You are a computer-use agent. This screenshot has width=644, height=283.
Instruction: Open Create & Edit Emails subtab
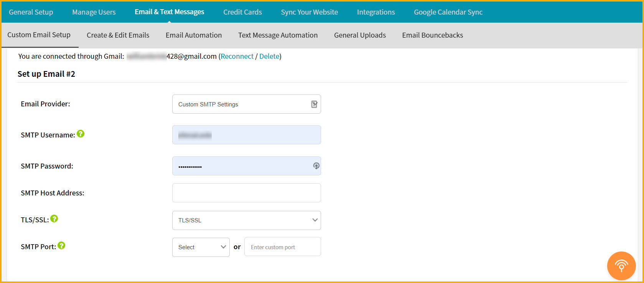click(x=118, y=35)
